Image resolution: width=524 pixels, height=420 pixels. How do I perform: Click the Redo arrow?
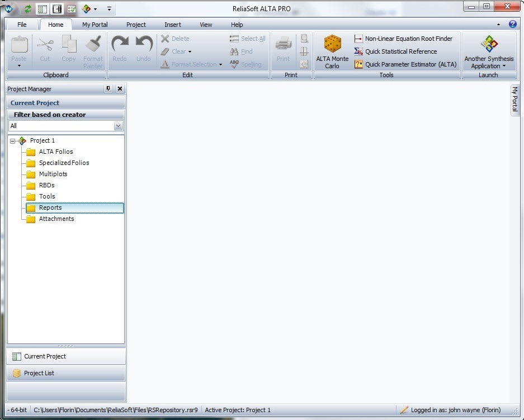click(x=120, y=44)
